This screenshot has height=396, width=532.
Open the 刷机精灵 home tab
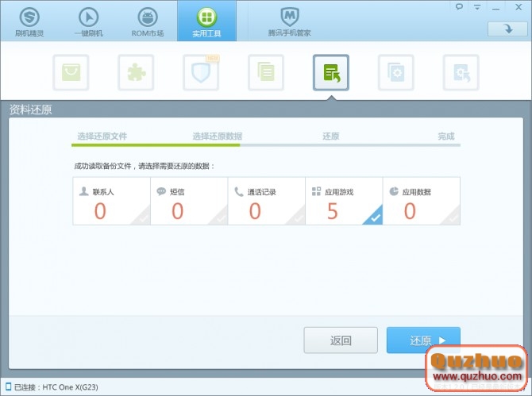tap(29, 21)
